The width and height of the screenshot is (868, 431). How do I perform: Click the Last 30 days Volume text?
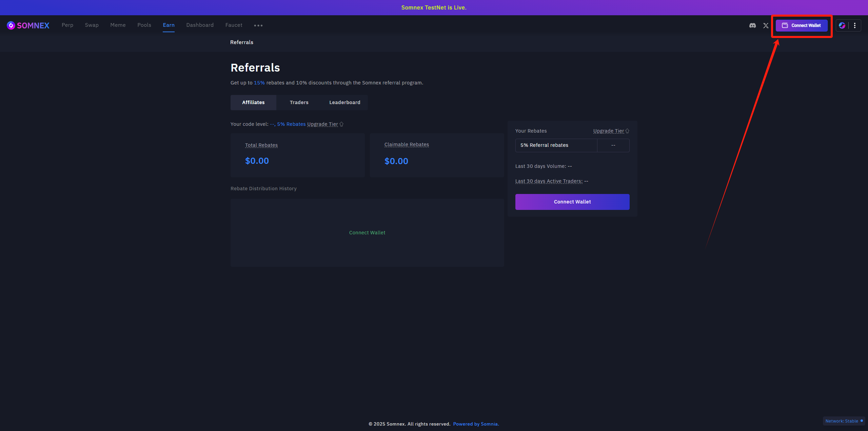pyautogui.click(x=544, y=166)
